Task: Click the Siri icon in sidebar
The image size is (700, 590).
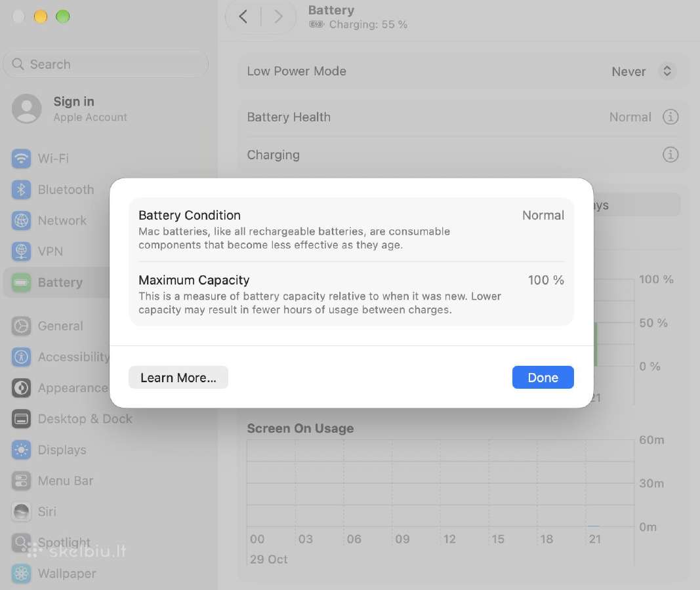Action: [x=21, y=511]
